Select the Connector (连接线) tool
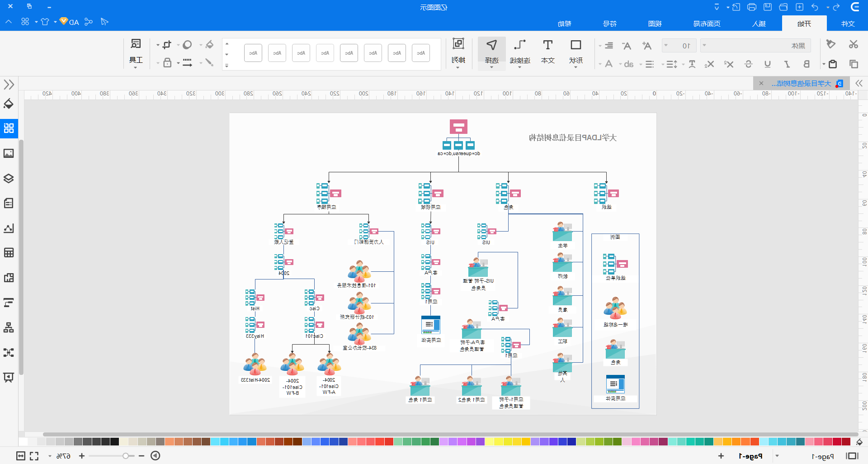The height and width of the screenshot is (464, 868). (x=520, y=52)
